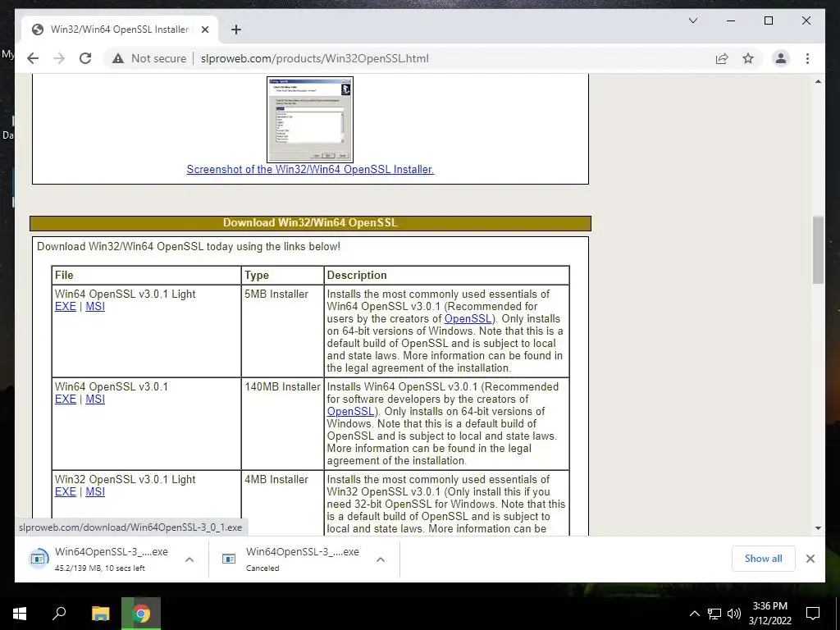Open the tab search dropdown arrow
Screen dimensions: 840x630
(x=692, y=21)
